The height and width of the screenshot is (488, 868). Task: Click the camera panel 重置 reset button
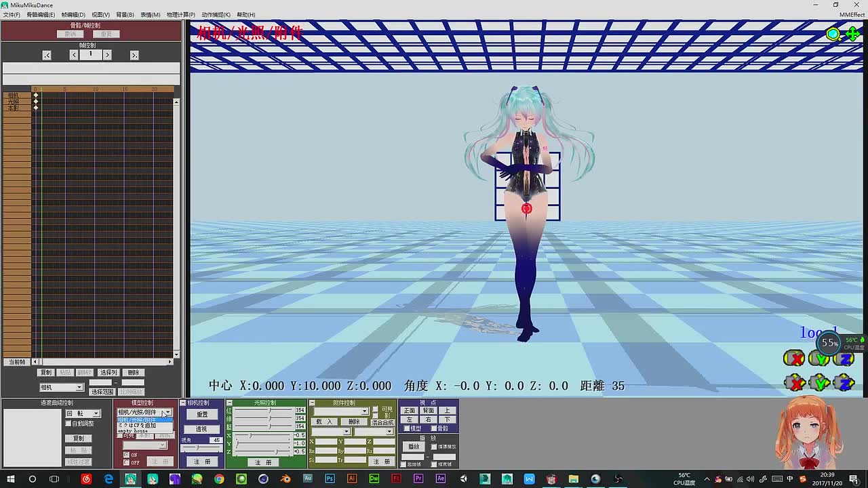tap(202, 414)
